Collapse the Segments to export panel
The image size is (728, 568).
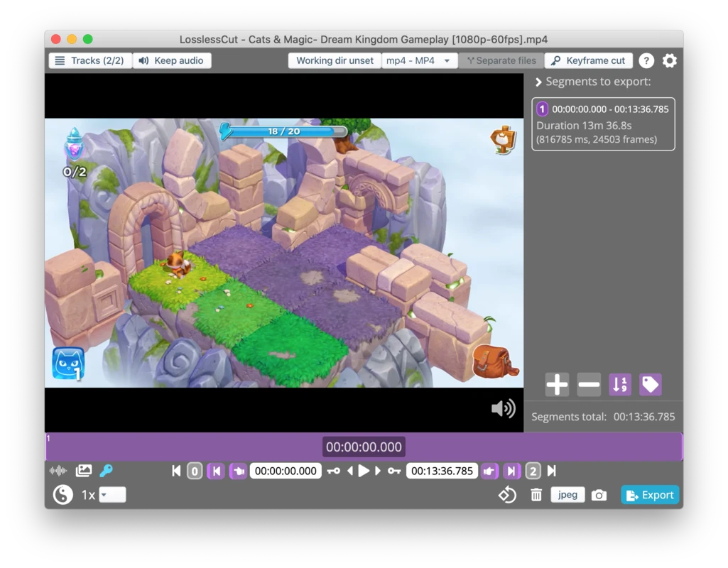tap(538, 82)
